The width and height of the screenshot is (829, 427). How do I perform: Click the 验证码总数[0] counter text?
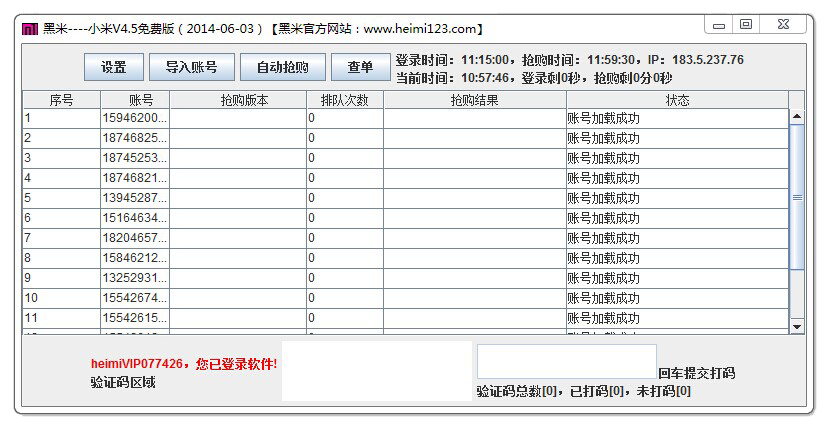click(517, 391)
